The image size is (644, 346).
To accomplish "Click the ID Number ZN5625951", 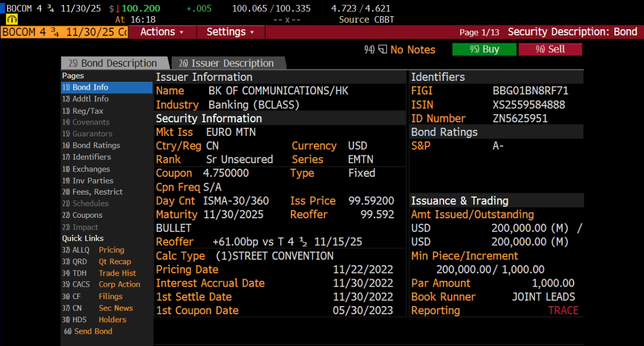I will click(520, 119).
